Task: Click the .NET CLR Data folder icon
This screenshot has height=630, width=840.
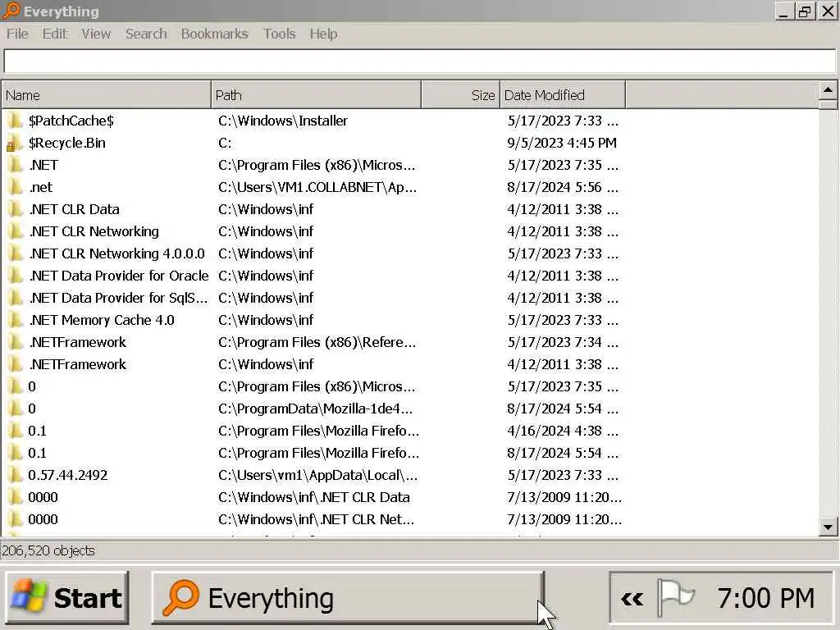Action: coord(15,209)
